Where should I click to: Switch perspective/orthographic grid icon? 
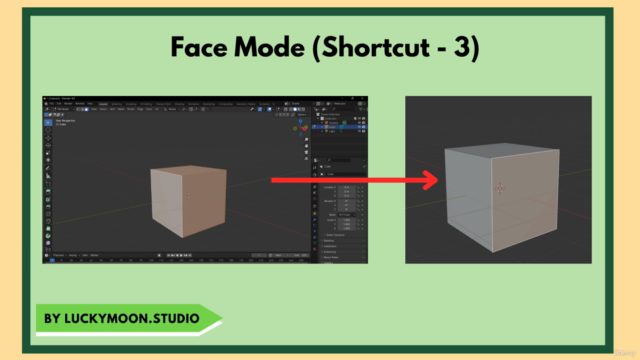click(306, 158)
